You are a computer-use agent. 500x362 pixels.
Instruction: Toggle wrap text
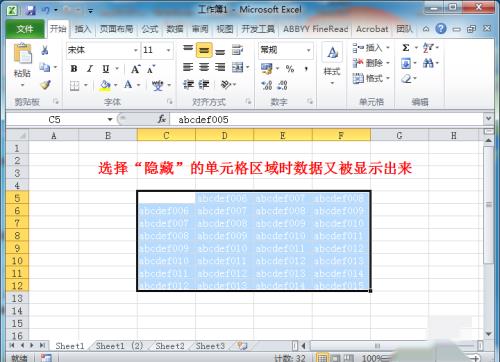point(237,50)
